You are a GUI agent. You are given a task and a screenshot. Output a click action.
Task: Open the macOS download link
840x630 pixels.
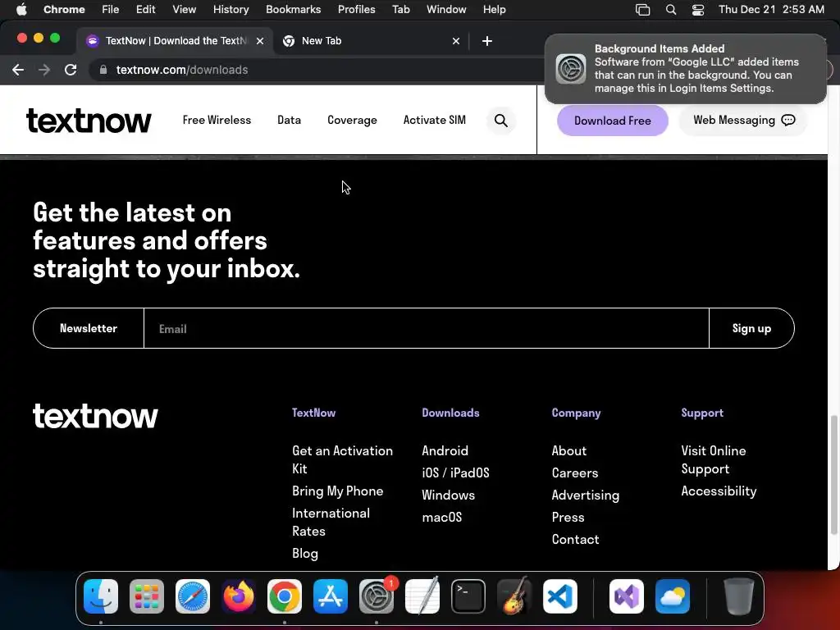pyautogui.click(x=441, y=517)
